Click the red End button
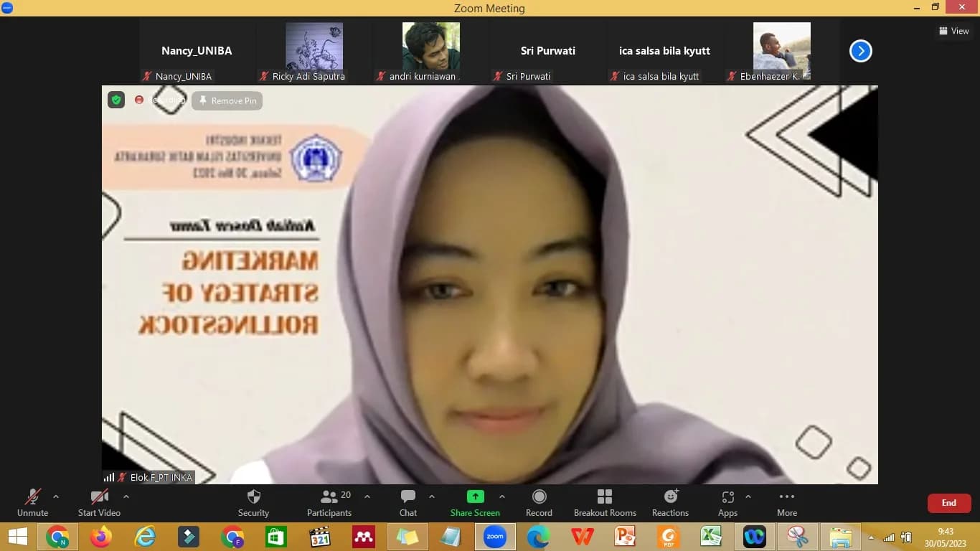This screenshot has height=551, width=980. [x=949, y=503]
